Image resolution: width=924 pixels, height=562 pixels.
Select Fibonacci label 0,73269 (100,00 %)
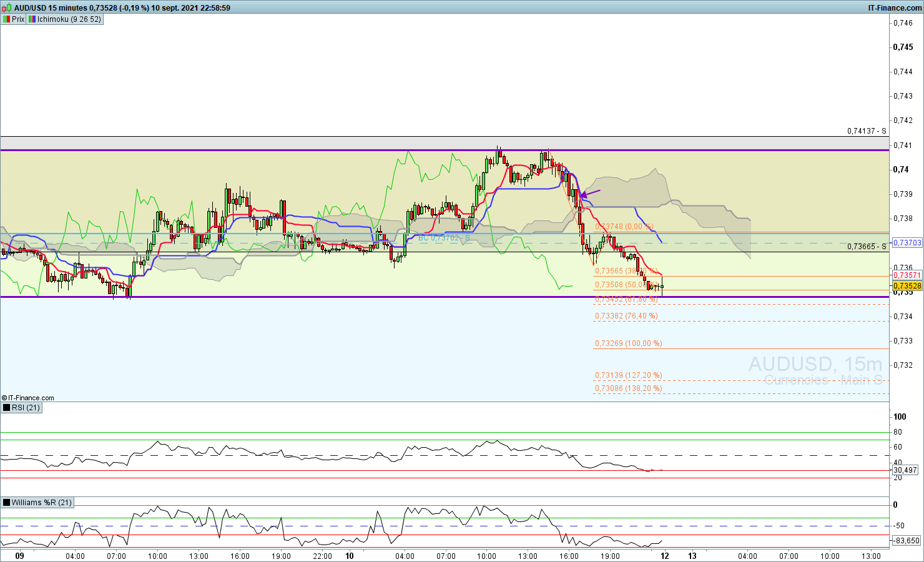pos(628,343)
